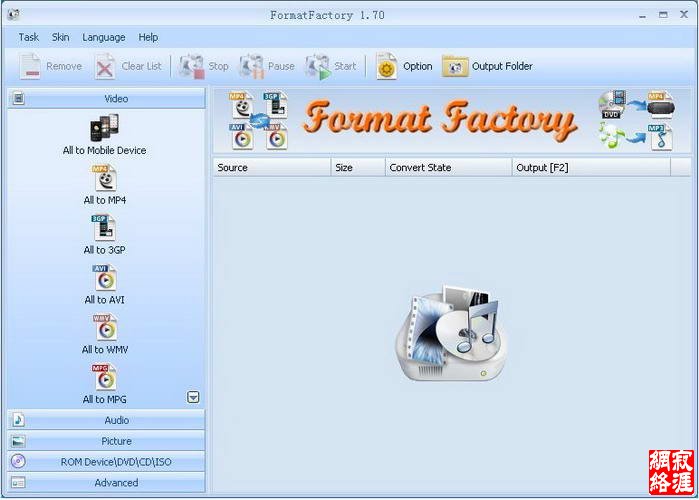Click the All to Mobile Device label
Image resolution: width=699 pixels, height=500 pixels.
(x=104, y=151)
